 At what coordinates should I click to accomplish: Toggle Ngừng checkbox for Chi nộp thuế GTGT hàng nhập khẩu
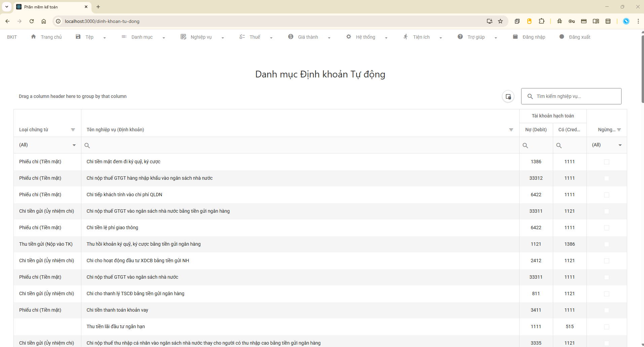607,178
